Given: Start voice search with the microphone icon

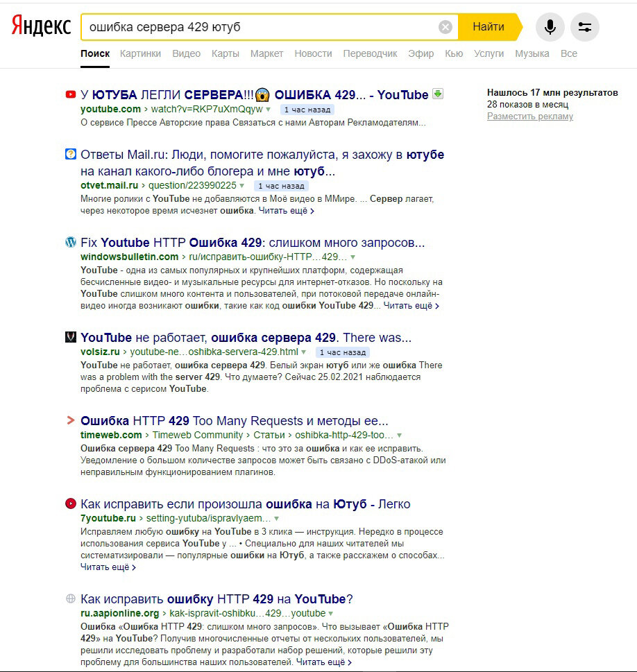Looking at the screenshot, I should pyautogui.click(x=550, y=27).
